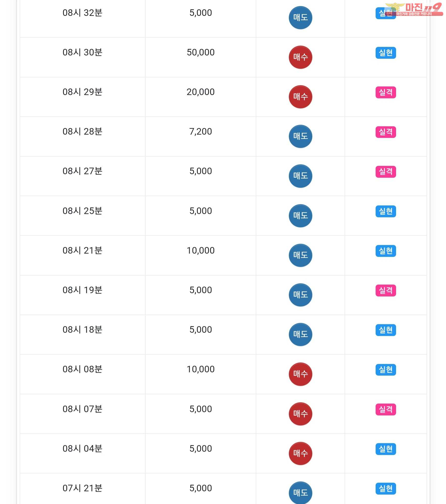The image size is (446, 504).
Task: Open the 마진119 logo in the corner
Action: [414, 9]
